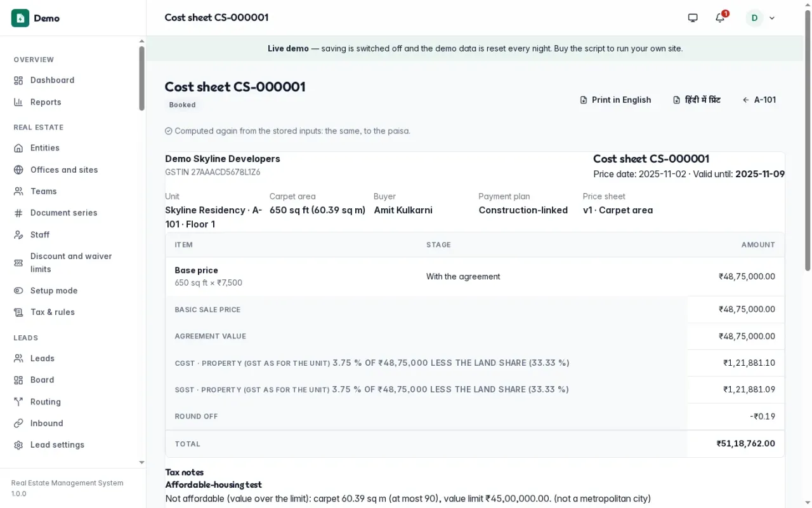Click the green Demo app logo icon
Image resolution: width=812 pixels, height=508 pixels.
[20, 18]
